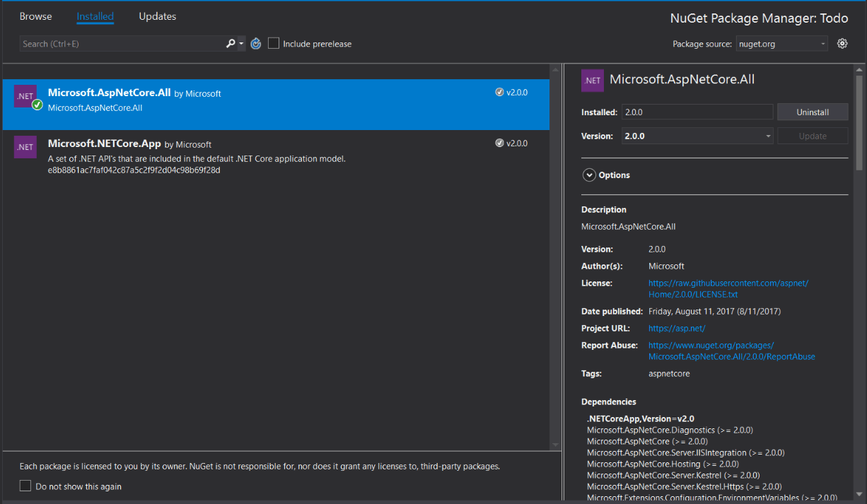Screen dimensions: 867x504
Task: Click the refresh packages icon
Action: click(256, 44)
